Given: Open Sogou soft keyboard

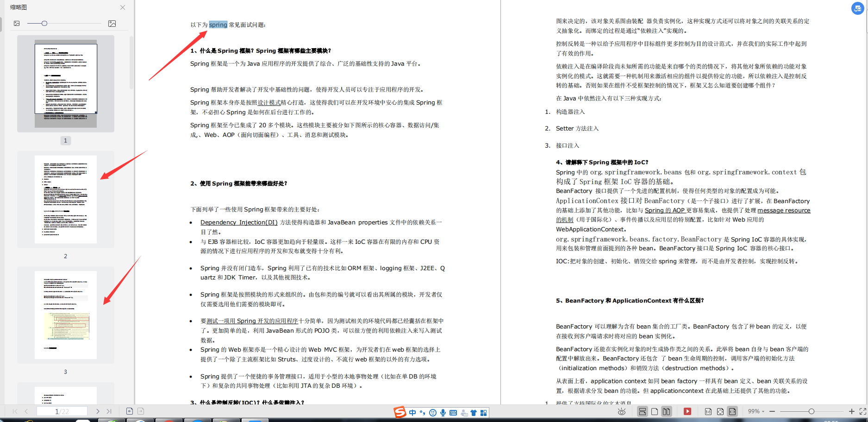Looking at the screenshot, I should coord(453,413).
